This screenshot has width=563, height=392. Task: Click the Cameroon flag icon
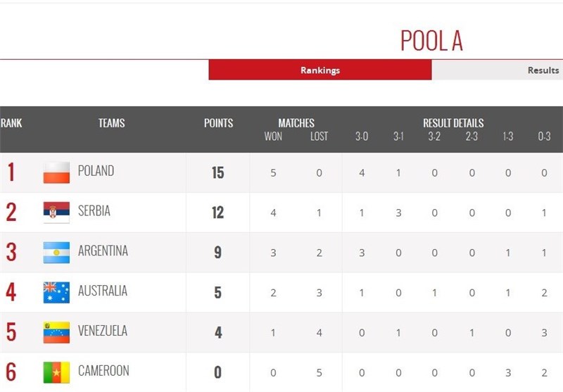[x=56, y=372]
